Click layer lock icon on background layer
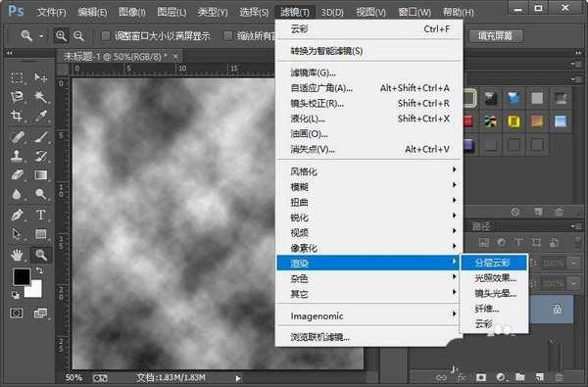Screen dimensions: 588x387 coord(557,309)
